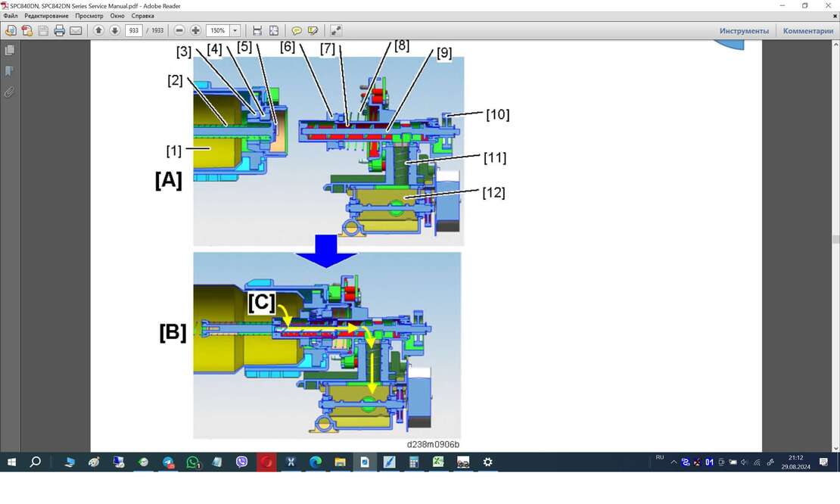Click the Print file icon
This screenshot has height=504, width=840.
click(59, 31)
